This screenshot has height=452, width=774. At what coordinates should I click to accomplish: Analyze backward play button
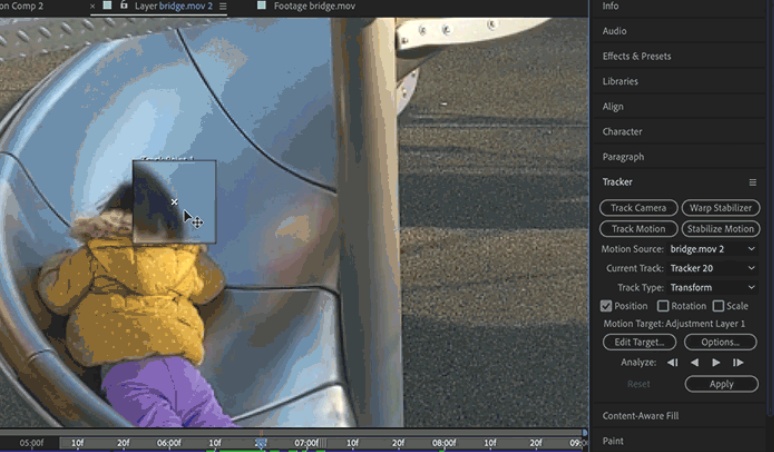(695, 363)
